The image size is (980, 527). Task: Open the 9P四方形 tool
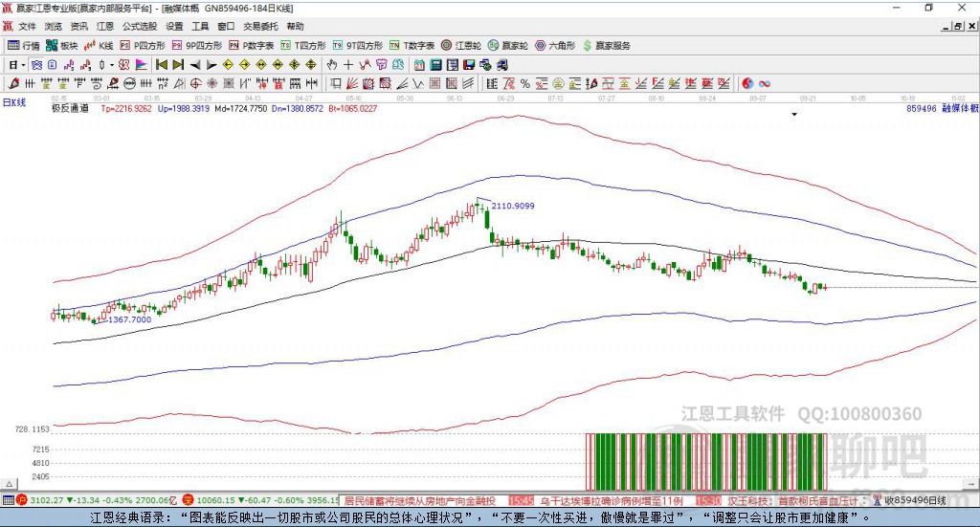(x=197, y=46)
